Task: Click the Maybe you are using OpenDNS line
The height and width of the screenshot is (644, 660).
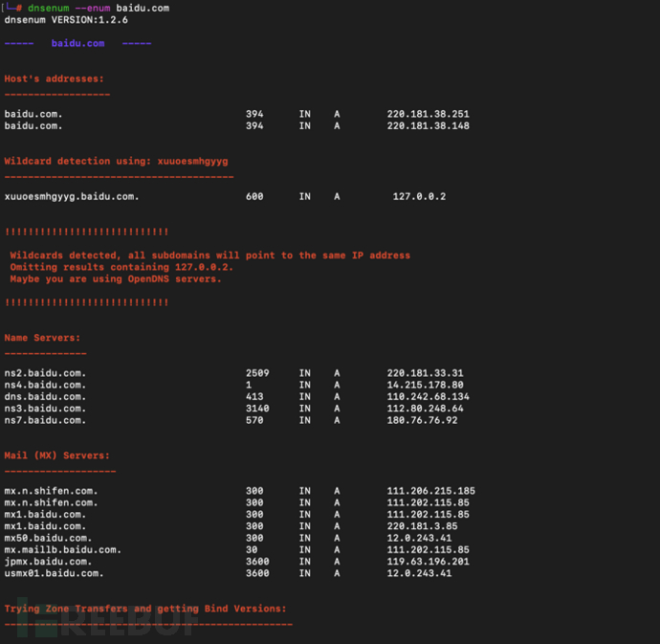Action: click(x=116, y=279)
